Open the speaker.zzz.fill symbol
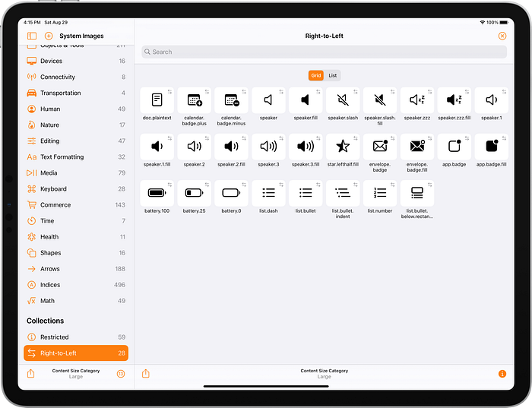Screen dimensions: 532x408 pos(454,100)
